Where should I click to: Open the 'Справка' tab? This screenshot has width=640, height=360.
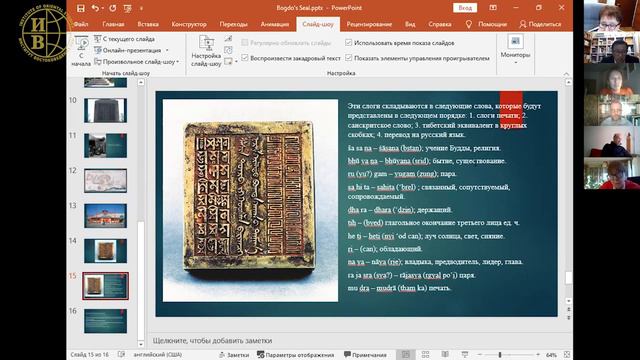click(440, 24)
